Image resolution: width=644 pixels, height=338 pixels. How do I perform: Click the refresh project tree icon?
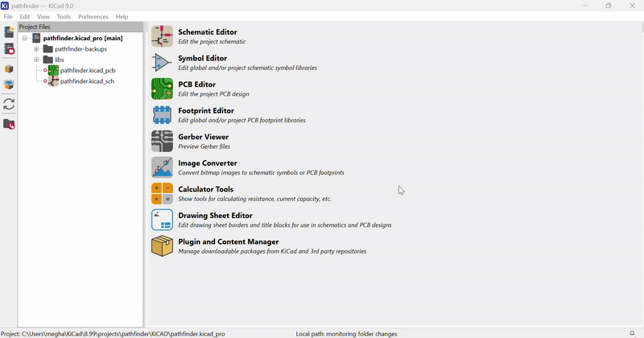click(x=9, y=105)
